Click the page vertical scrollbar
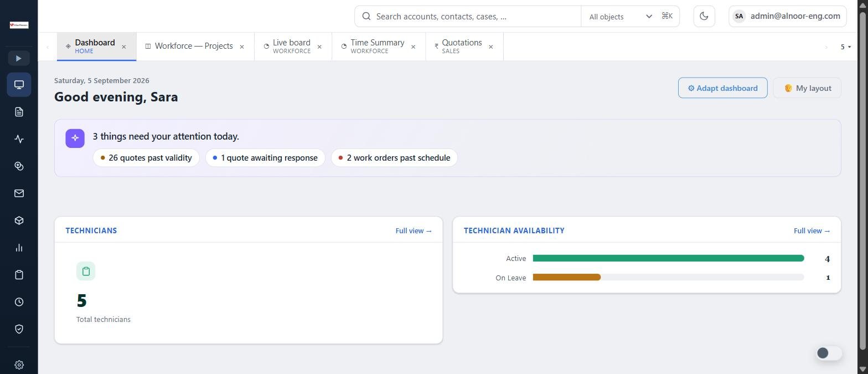 [862, 180]
